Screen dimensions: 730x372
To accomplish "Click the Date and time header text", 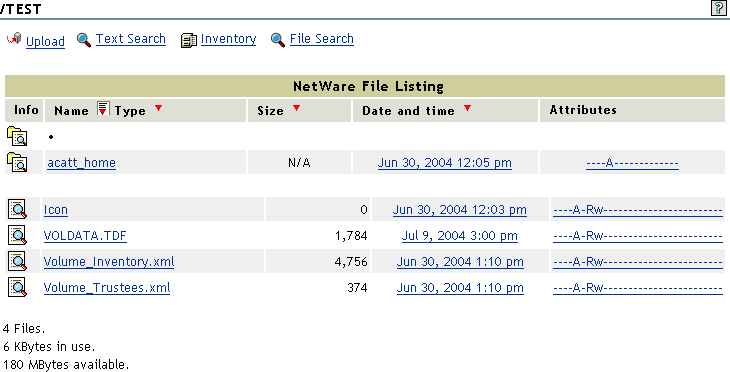I will 408,111.
